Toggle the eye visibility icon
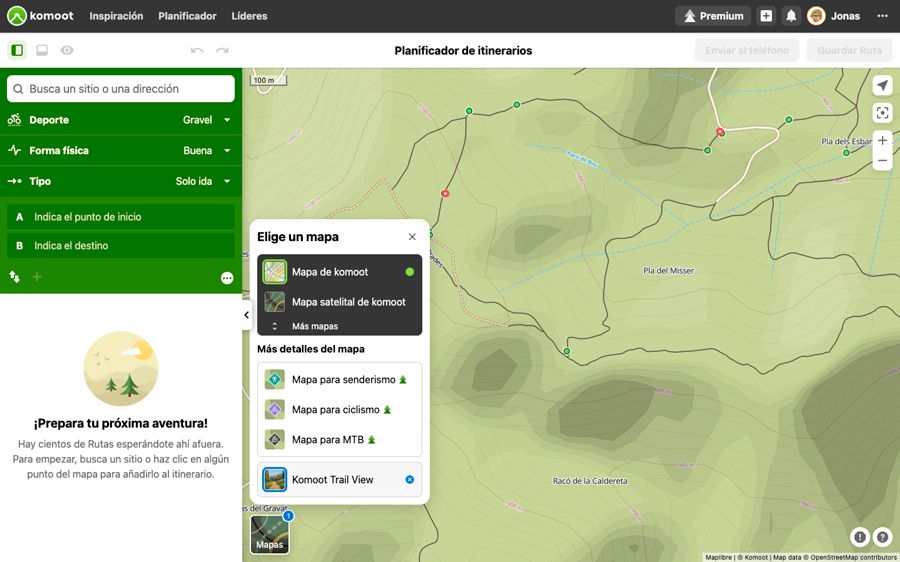 (67, 51)
